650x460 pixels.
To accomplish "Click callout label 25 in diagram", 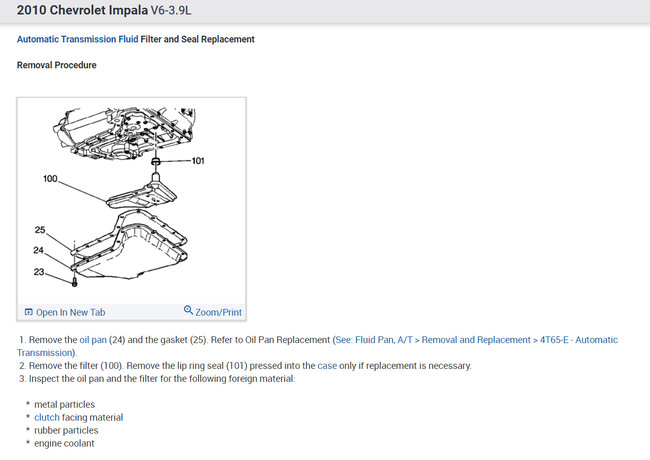I will [40, 230].
